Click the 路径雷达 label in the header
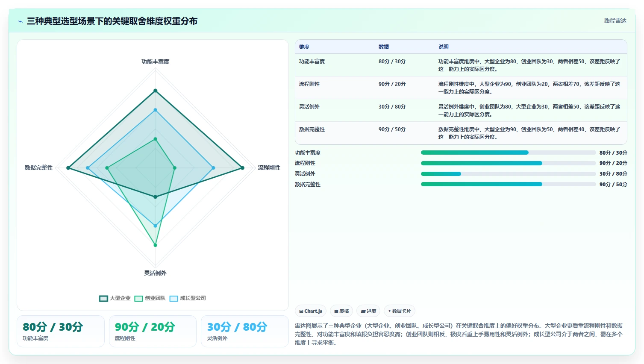The image size is (644, 364). [x=615, y=21]
